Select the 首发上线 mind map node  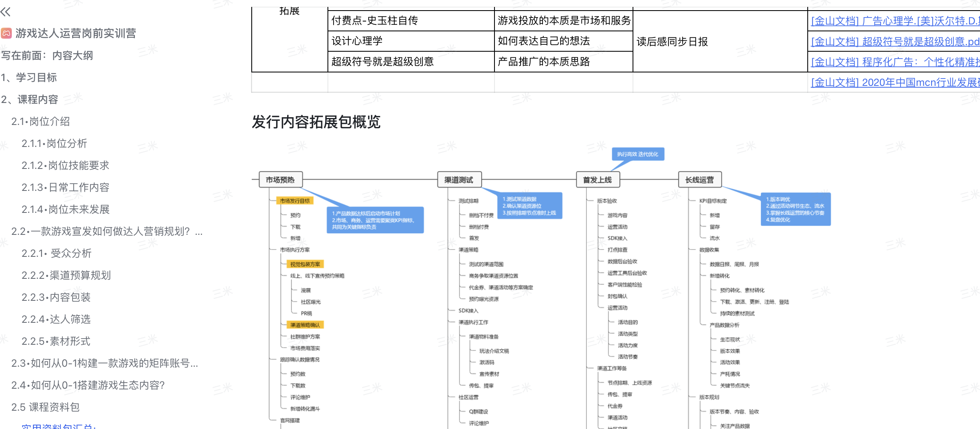(598, 179)
